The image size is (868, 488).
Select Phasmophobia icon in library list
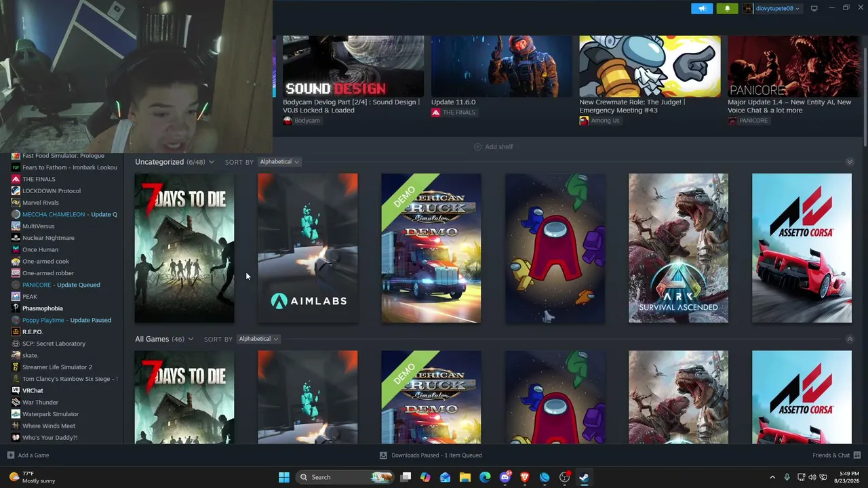pos(16,308)
